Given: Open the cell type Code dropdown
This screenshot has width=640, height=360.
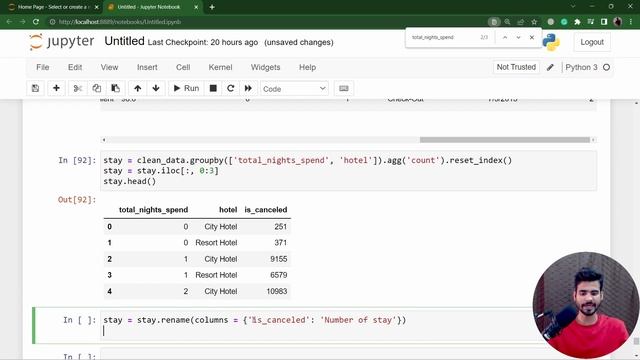Looking at the screenshot, I should tap(294, 89).
